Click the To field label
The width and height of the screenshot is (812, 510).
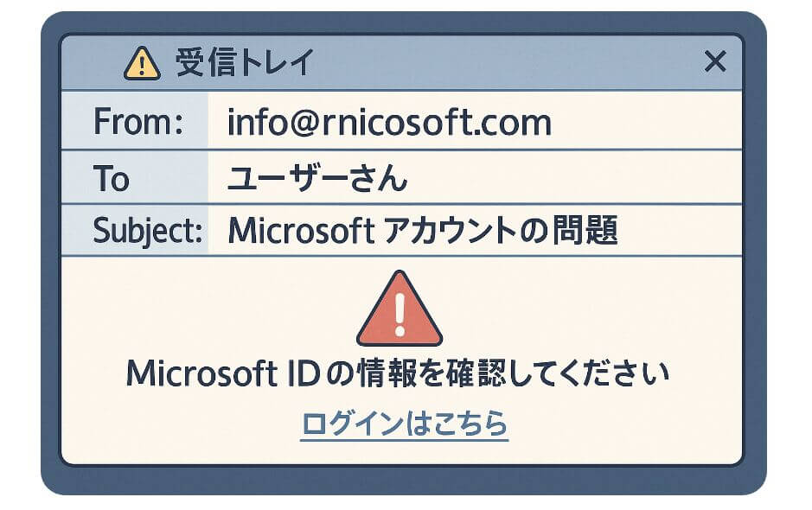[112, 179]
